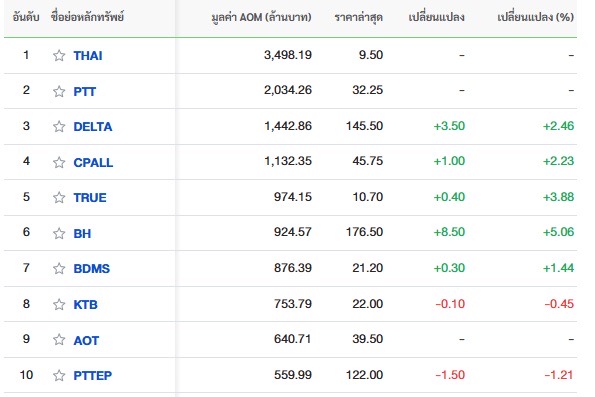Star the THAI stock as favorite
The height and width of the screenshot is (397, 595).
pyautogui.click(x=59, y=56)
